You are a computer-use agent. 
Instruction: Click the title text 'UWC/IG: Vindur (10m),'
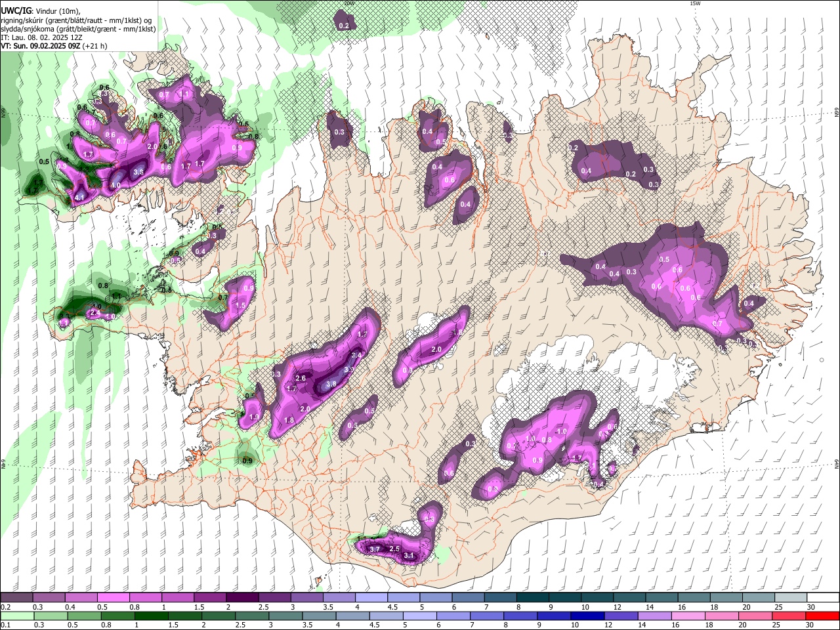41,11
